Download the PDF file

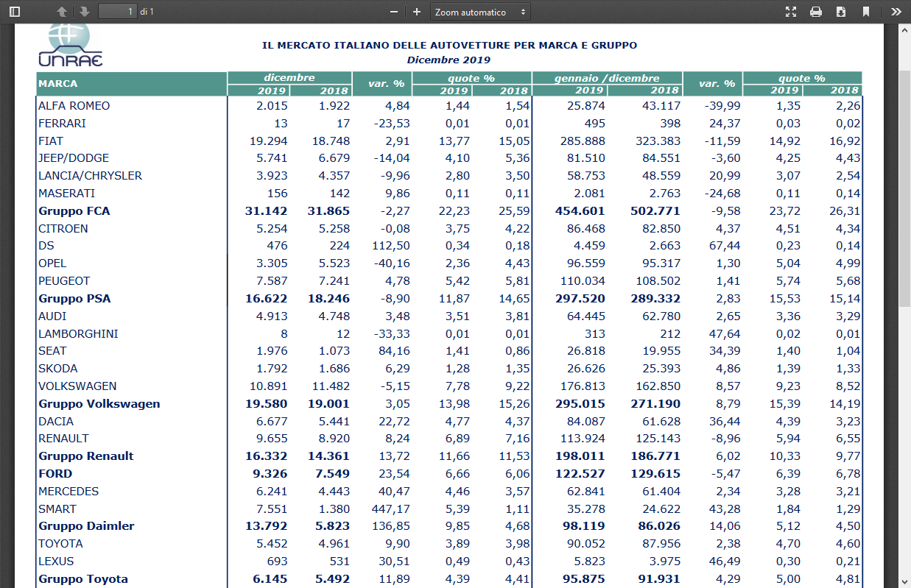pyautogui.click(x=841, y=12)
